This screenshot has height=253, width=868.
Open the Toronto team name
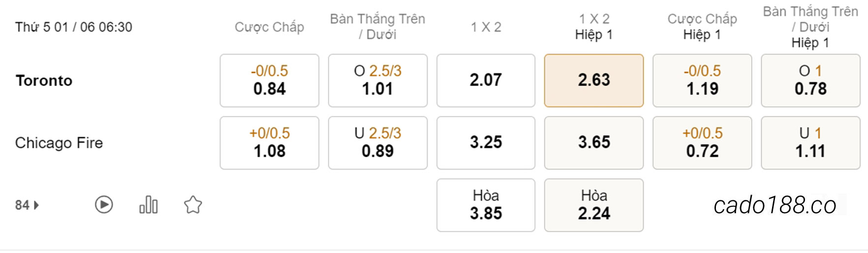[x=44, y=81]
